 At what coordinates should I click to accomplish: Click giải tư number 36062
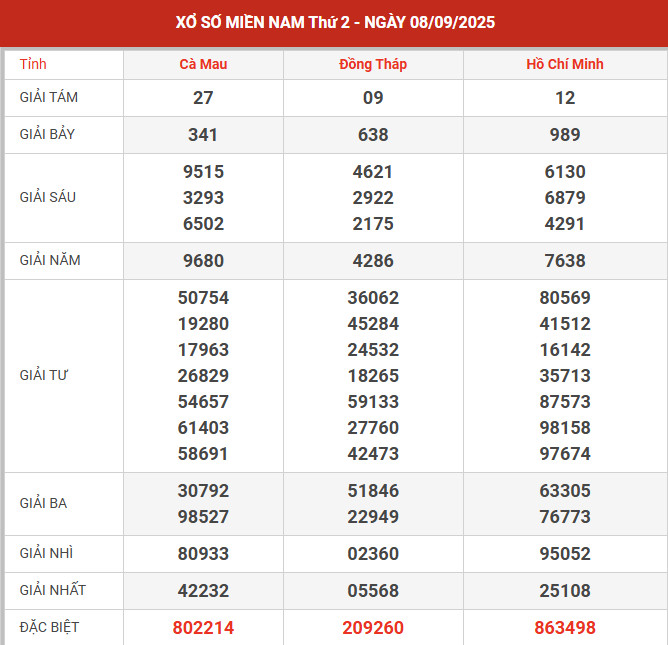tap(373, 298)
